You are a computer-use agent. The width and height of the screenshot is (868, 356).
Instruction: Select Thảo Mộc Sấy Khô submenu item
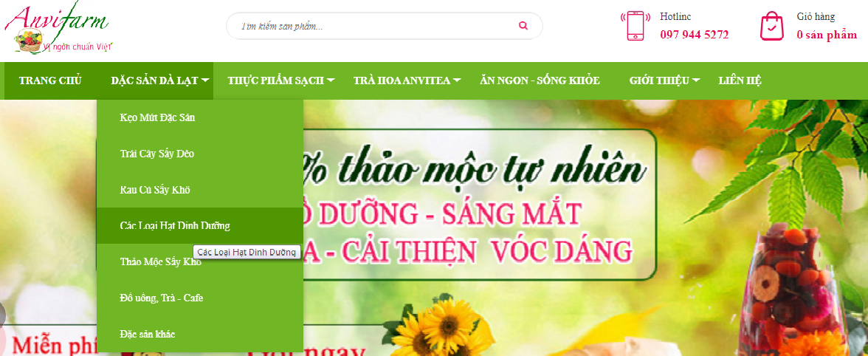pos(200,262)
